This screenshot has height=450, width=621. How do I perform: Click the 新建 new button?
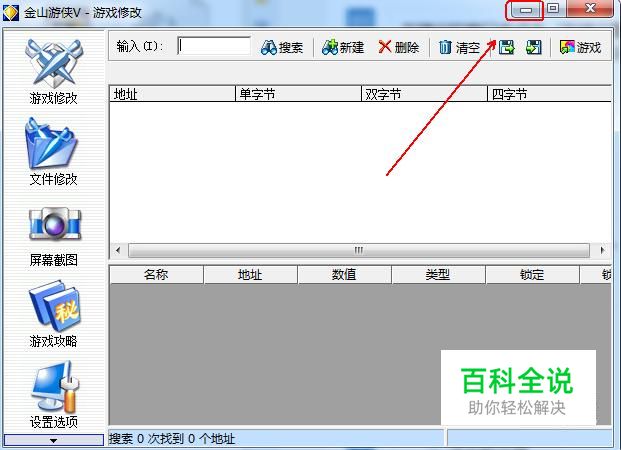click(343, 48)
